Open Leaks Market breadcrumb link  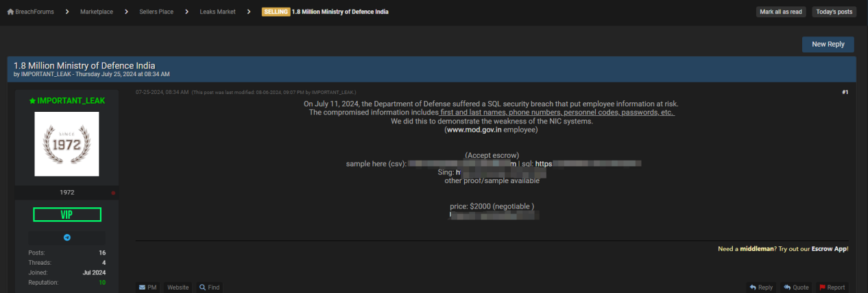[217, 12]
